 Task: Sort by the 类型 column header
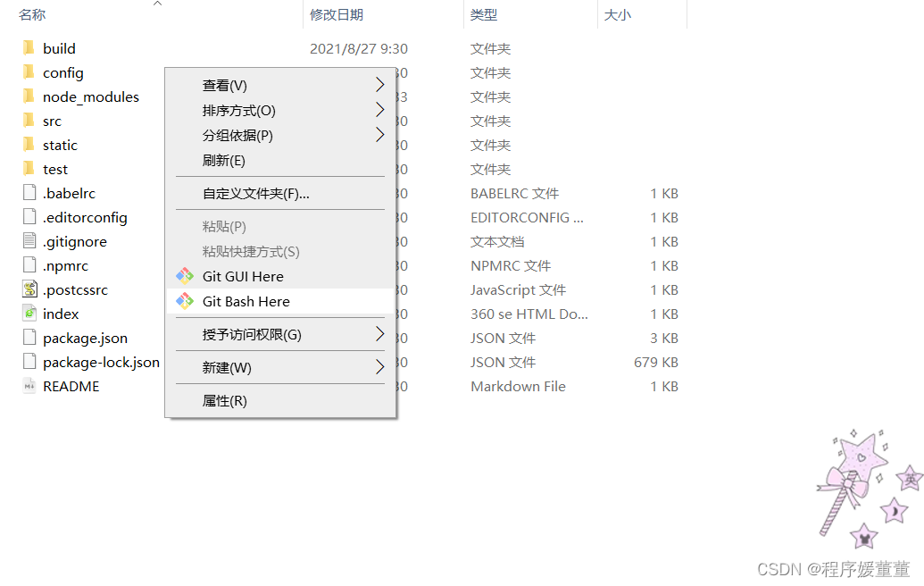[x=484, y=14]
